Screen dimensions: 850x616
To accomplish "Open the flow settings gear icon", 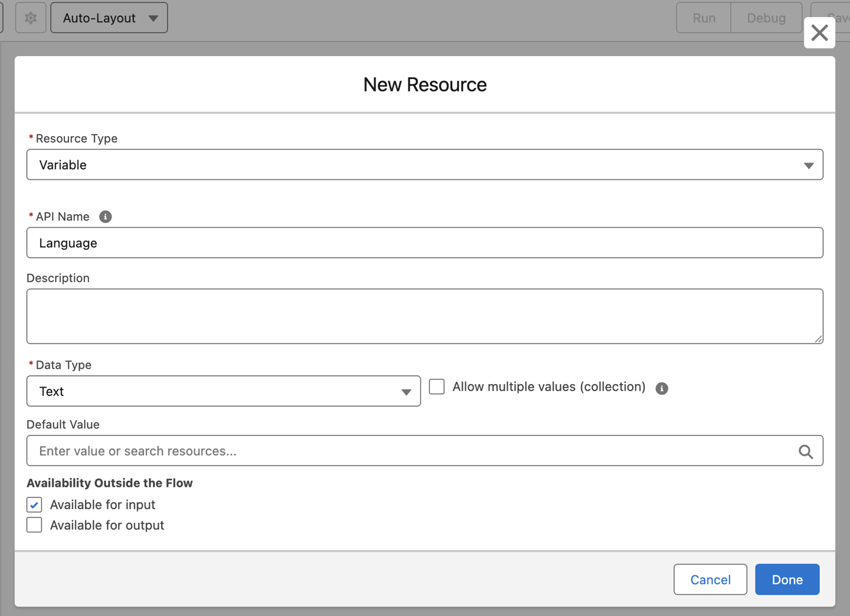I will [31, 18].
